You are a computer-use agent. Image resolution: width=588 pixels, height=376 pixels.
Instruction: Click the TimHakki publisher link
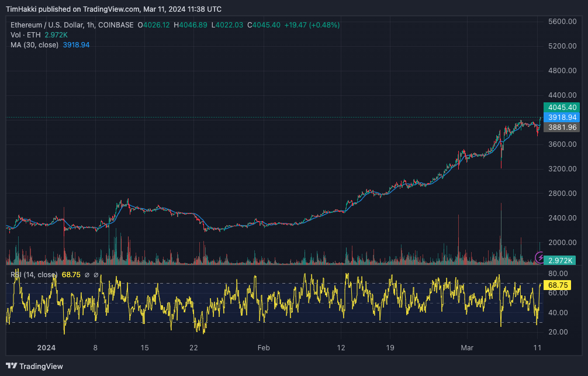[21, 9]
